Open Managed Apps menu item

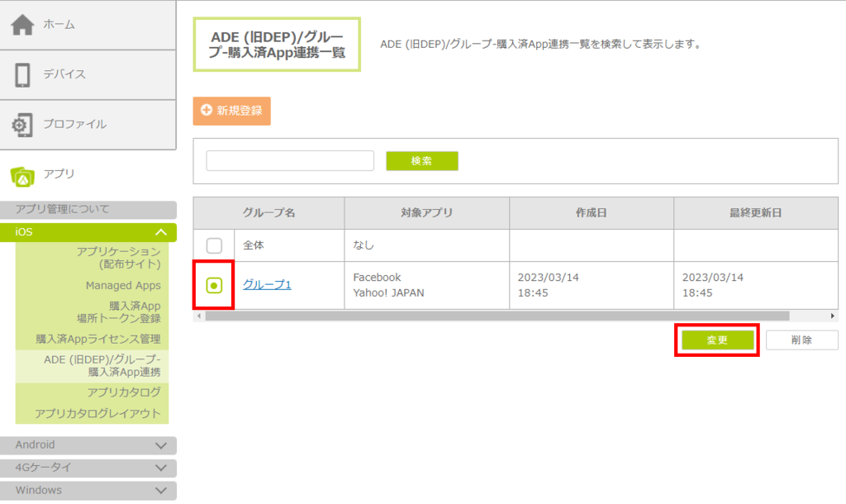123,286
